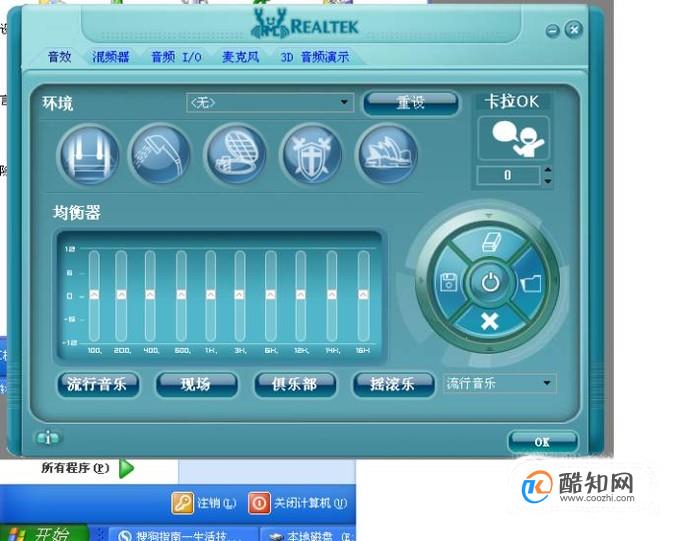Select the bathroom shower environment icon
Image resolution: width=682 pixels, height=541 pixels.
click(161, 155)
